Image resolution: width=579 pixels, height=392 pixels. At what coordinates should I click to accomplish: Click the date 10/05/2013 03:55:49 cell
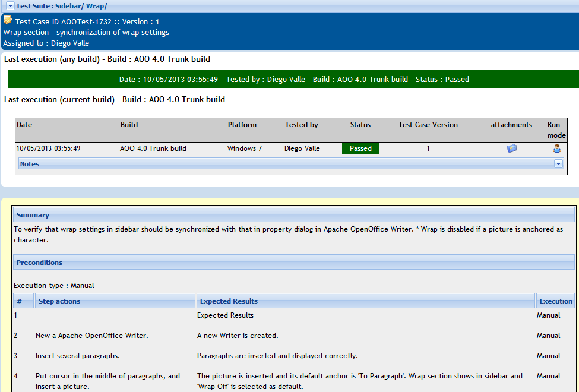coord(48,148)
